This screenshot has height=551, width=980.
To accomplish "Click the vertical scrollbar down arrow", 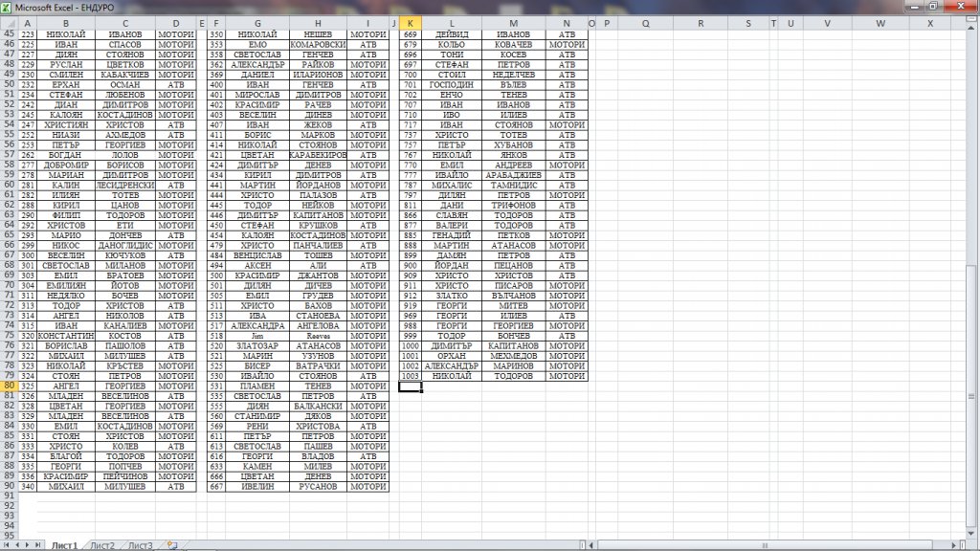I will [x=971, y=534].
